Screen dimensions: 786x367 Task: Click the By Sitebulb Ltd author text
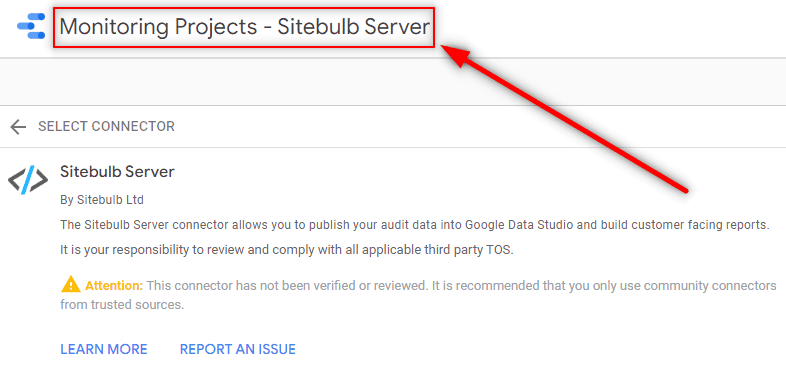(102, 200)
